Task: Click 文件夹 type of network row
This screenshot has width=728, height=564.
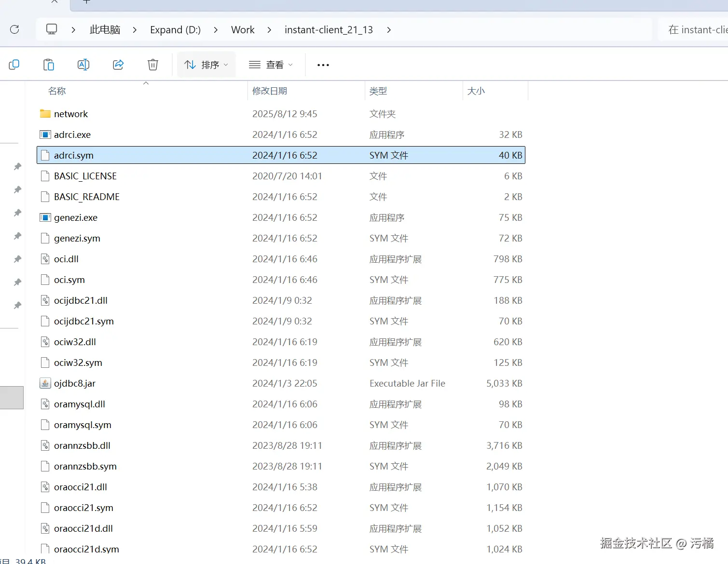Action: tap(383, 114)
